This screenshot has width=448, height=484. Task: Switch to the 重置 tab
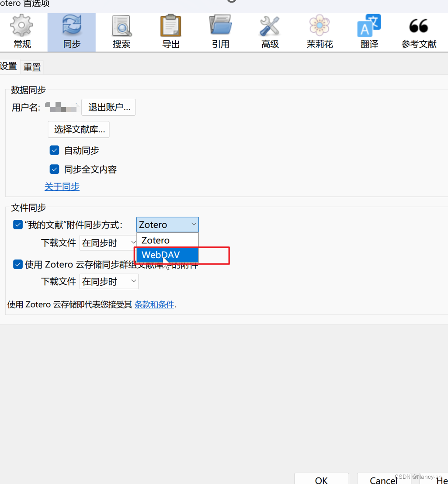(32, 67)
